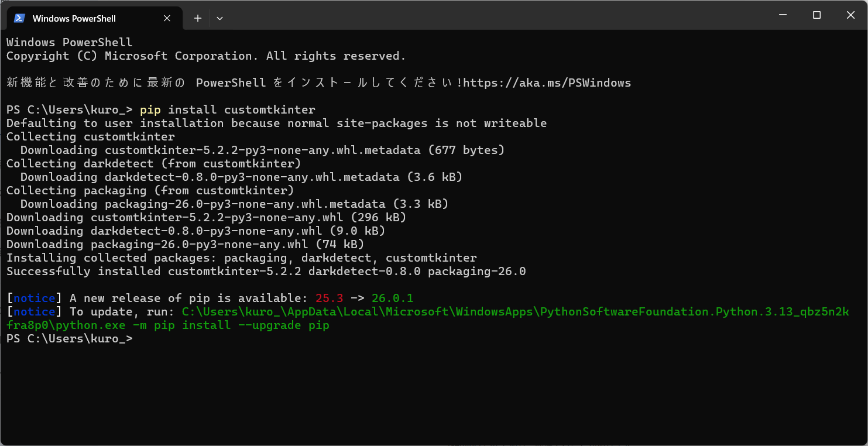The image size is (868, 446).
Task: Open the https://aka.ms/PSWindows link
Action: (x=547, y=83)
